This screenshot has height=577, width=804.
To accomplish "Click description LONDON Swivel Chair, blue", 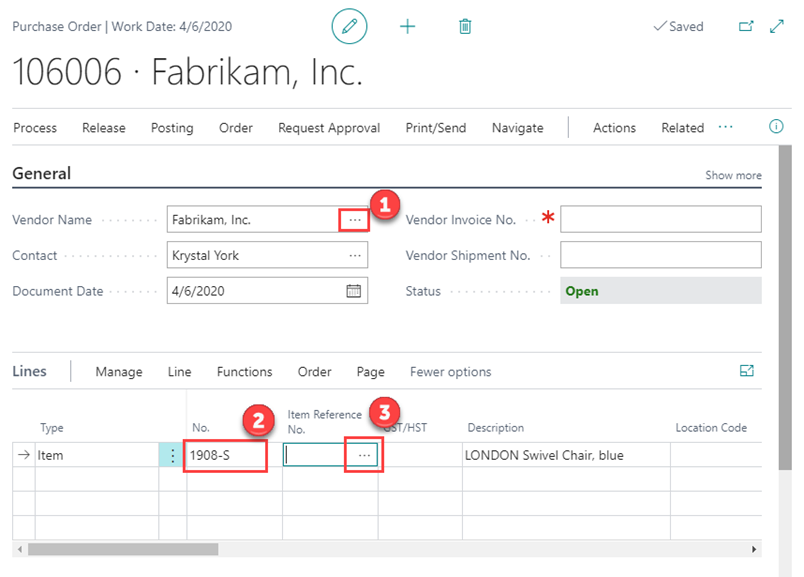I will 566,455.
